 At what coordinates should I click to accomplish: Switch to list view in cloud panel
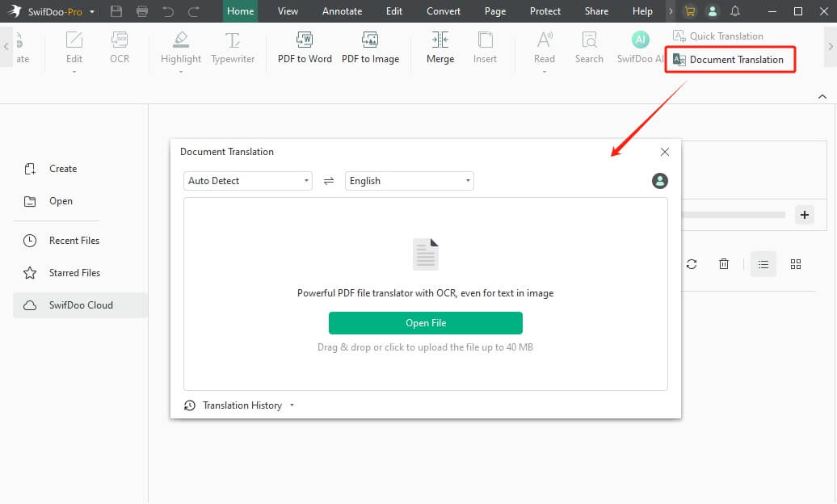763,263
